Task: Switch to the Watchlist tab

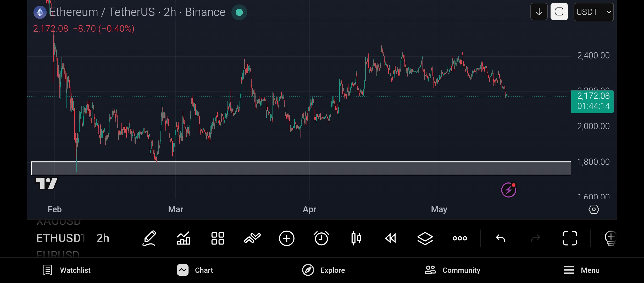Action: tap(67, 270)
